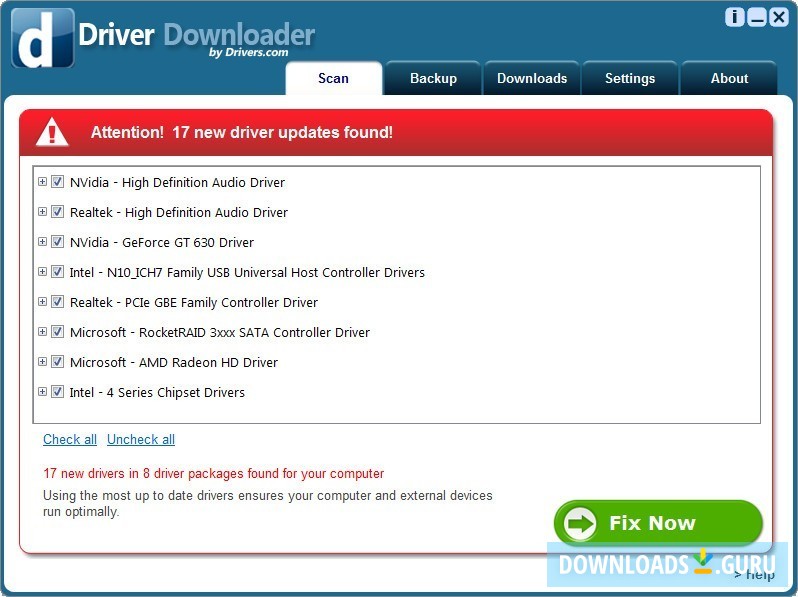The image size is (798, 597).
Task: Uncheck Microsoft AMD Radeon HD Driver
Action: tap(58, 362)
